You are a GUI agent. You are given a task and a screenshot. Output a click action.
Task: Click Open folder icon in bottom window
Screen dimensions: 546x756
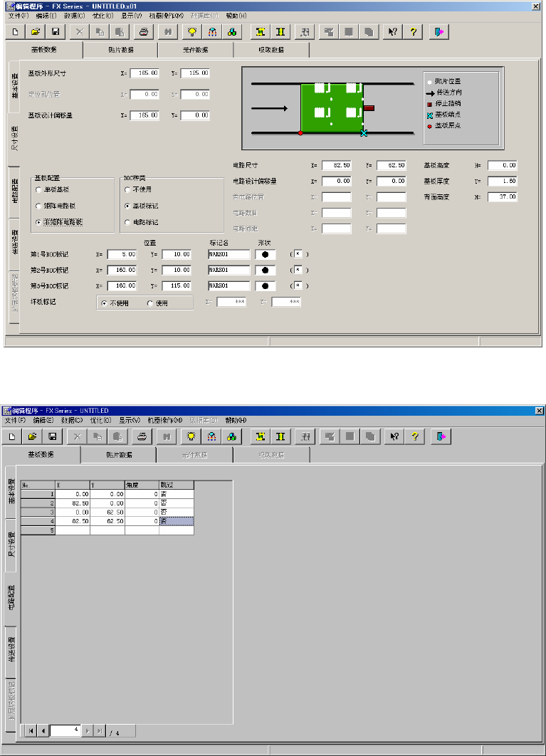coord(32,436)
